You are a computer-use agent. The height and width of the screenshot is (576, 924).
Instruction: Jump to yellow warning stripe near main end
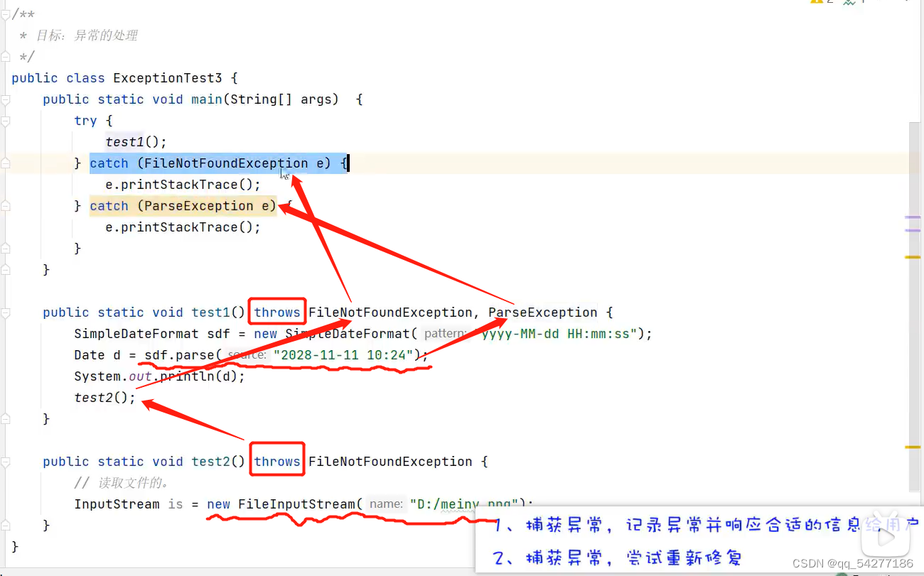coord(913,256)
